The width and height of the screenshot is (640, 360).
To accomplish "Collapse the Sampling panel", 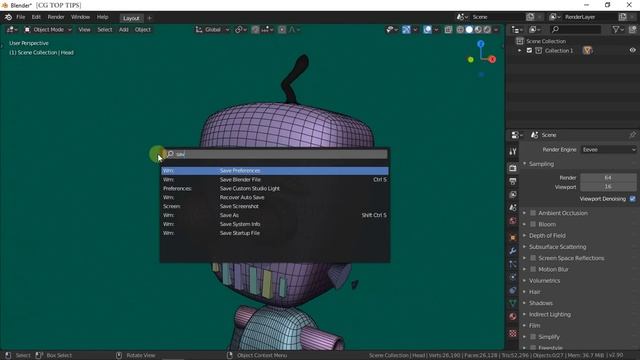I will tap(542, 164).
